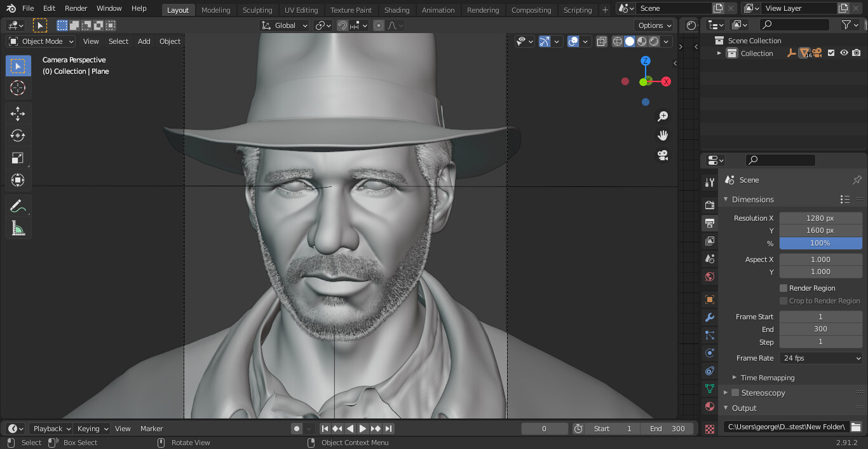Image resolution: width=868 pixels, height=449 pixels.
Task: Open Render properties tab
Action: click(x=710, y=205)
